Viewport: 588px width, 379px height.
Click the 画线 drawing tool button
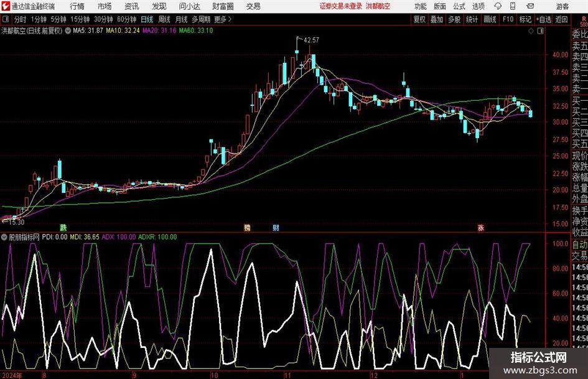click(490, 19)
